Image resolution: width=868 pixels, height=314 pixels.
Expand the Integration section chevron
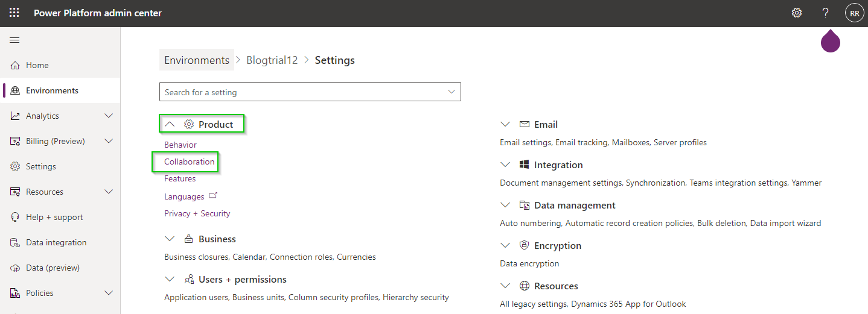pyautogui.click(x=506, y=165)
